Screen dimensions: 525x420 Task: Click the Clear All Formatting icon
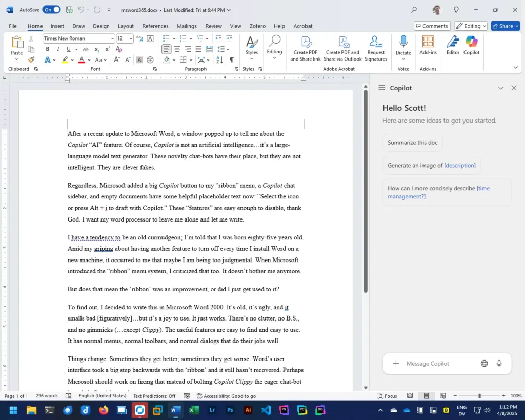[150, 38]
